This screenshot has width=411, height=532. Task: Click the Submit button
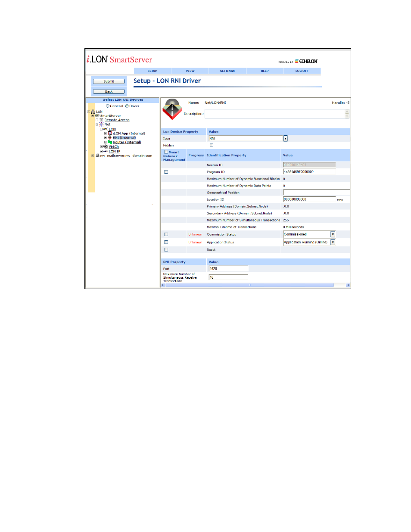pyautogui.click(x=109, y=81)
